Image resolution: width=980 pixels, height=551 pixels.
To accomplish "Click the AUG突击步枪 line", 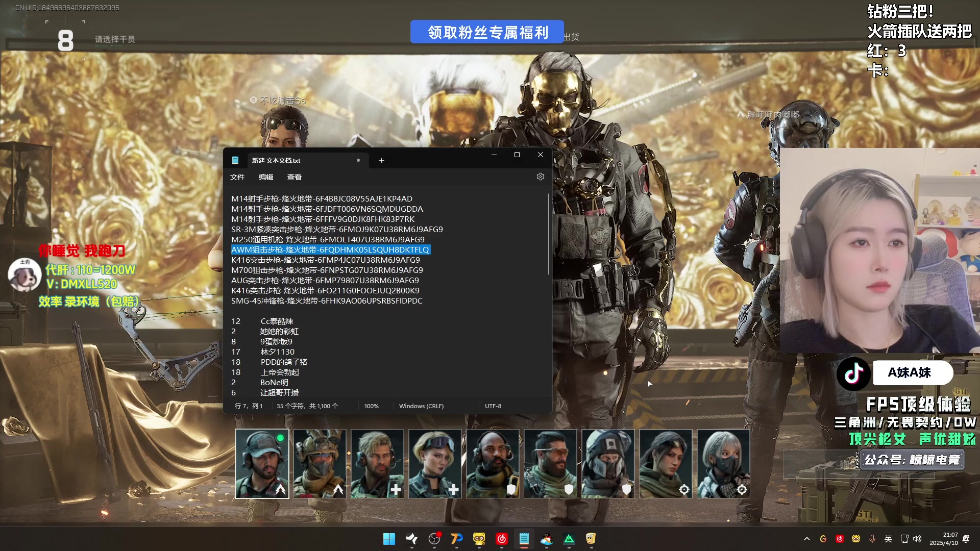I will 325,280.
